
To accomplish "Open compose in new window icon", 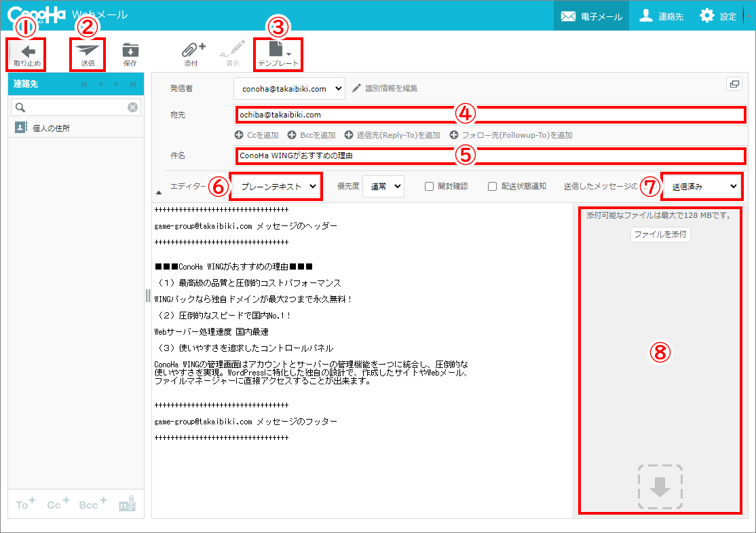I will click(x=734, y=84).
